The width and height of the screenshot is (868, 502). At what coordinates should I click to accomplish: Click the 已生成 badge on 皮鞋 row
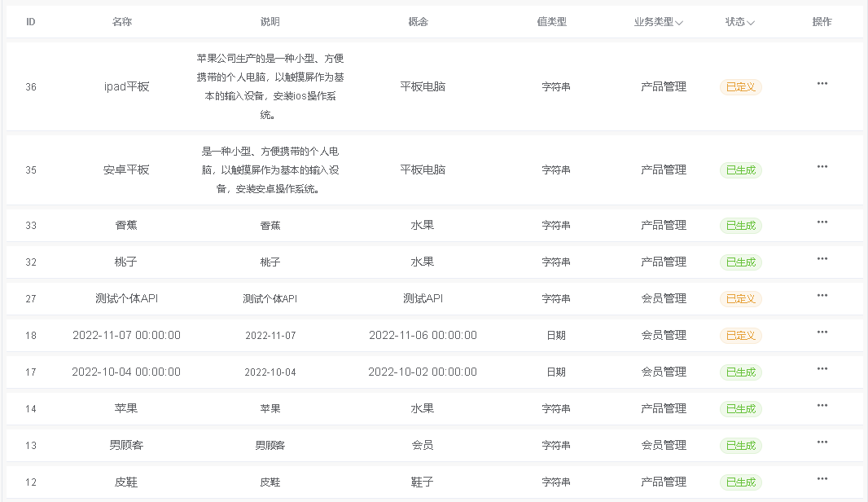[x=740, y=482]
